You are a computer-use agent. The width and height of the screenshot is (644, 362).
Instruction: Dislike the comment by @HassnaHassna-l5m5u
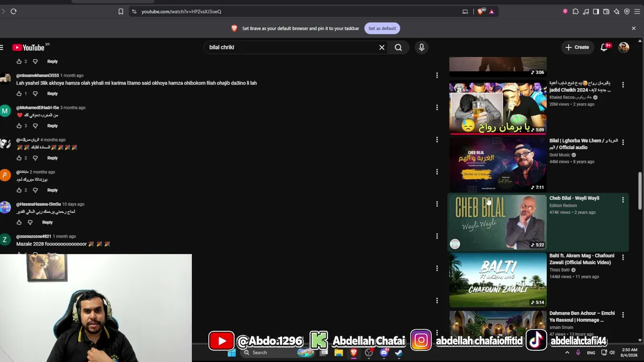tap(30, 222)
